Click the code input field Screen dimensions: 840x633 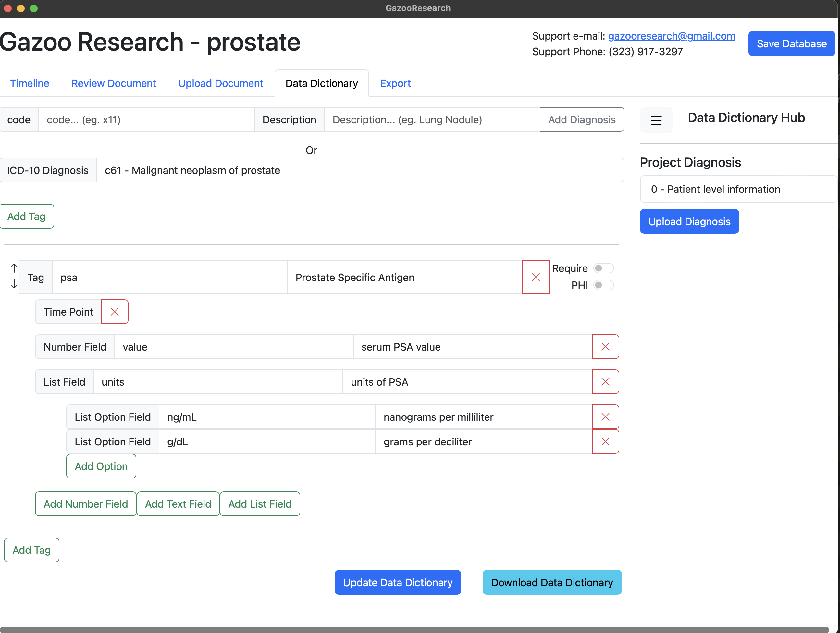pos(146,120)
